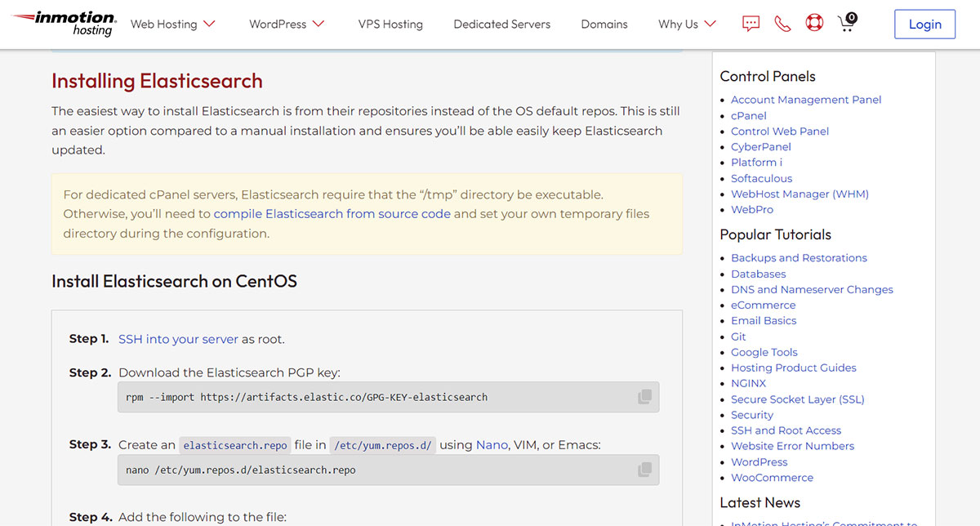The width and height of the screenshot is (980, 526).
Task: Open the Git tutorials link
Action: click(738, 337)
